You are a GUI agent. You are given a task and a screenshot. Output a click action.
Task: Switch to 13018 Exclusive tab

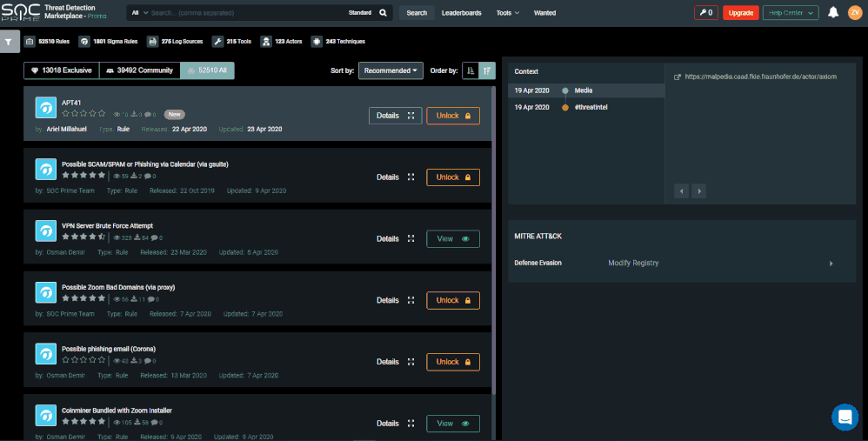pyautogui.click(x=62, y=70)
